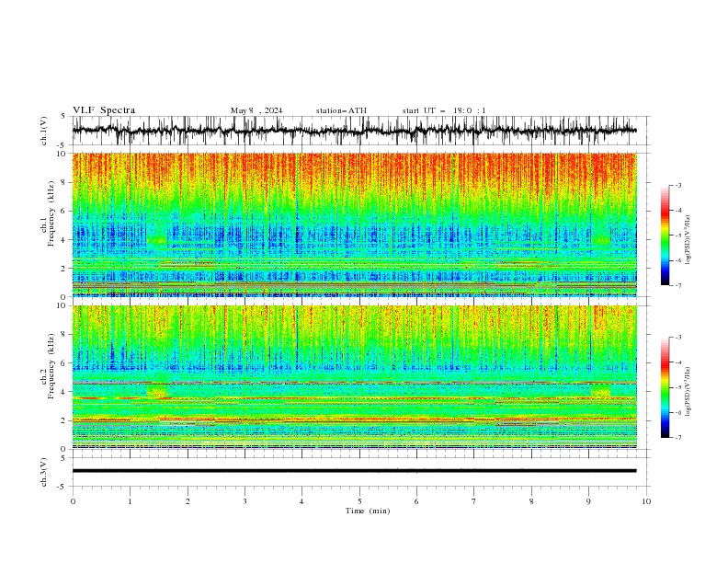Click the log(PSD) label beside ch.2 colorbar
The image size is (728, 563).
(688, 392)
